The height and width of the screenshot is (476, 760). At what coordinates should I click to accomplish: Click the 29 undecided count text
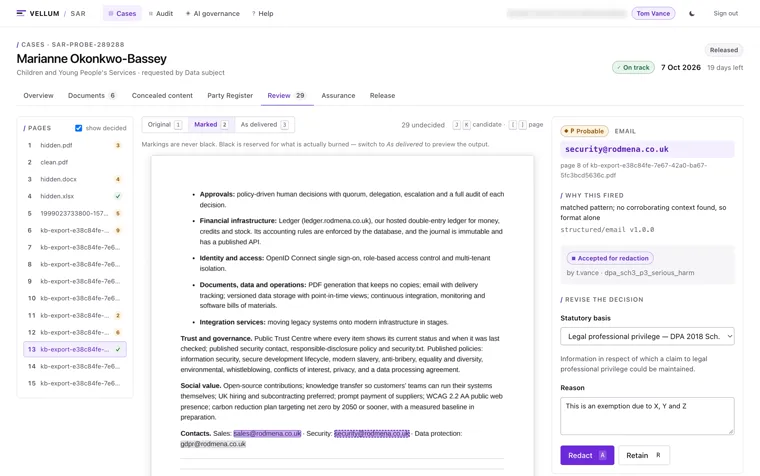[423, 125]
